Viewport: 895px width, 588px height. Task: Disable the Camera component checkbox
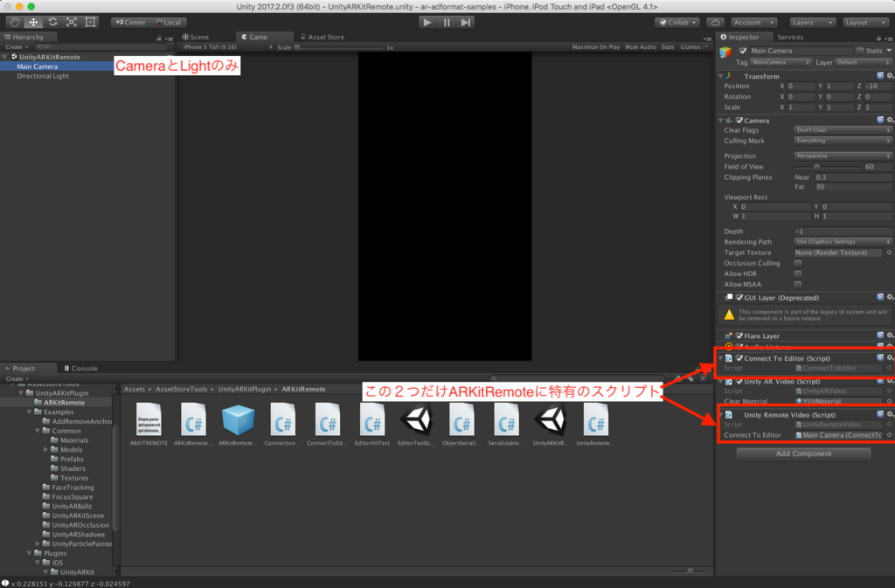[x=739, y=121]
